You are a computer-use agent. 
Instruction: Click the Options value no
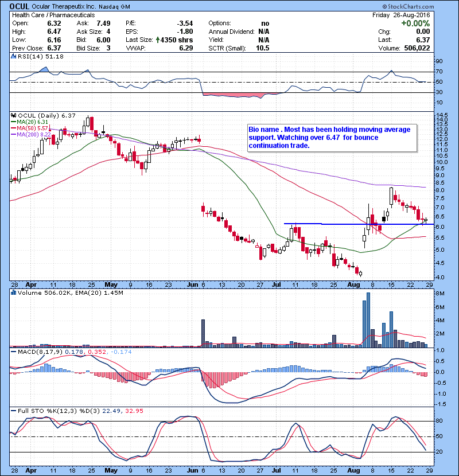coord(265,24)
